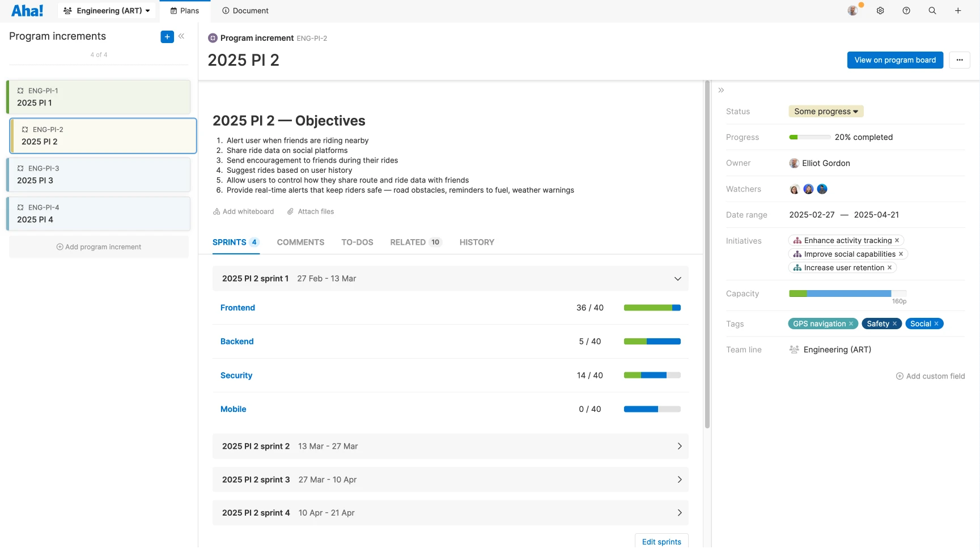Switch to the COMMENTS tab
980x553 pixels.
pos(300,242)
